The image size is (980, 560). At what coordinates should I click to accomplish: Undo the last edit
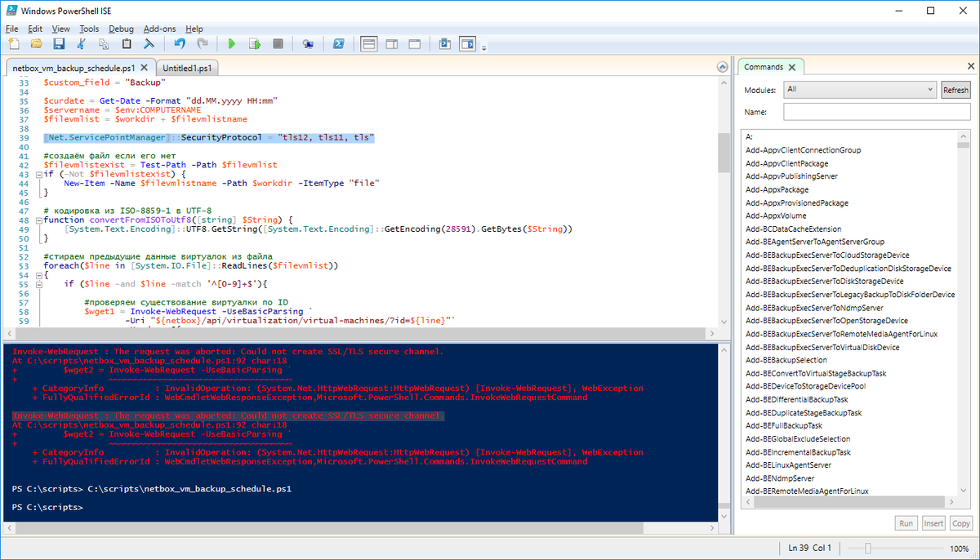pos(180,44)
